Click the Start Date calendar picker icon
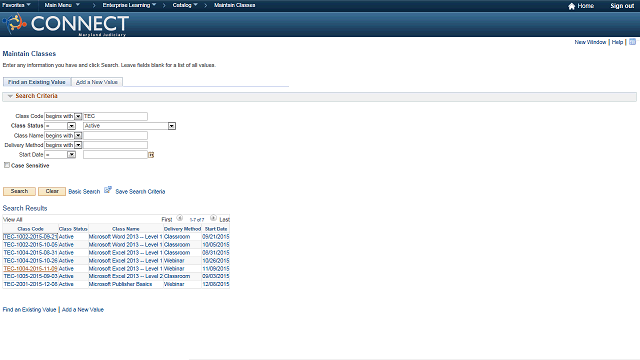The width and height of the screenshot is (640, 360). tap(151, 155)
